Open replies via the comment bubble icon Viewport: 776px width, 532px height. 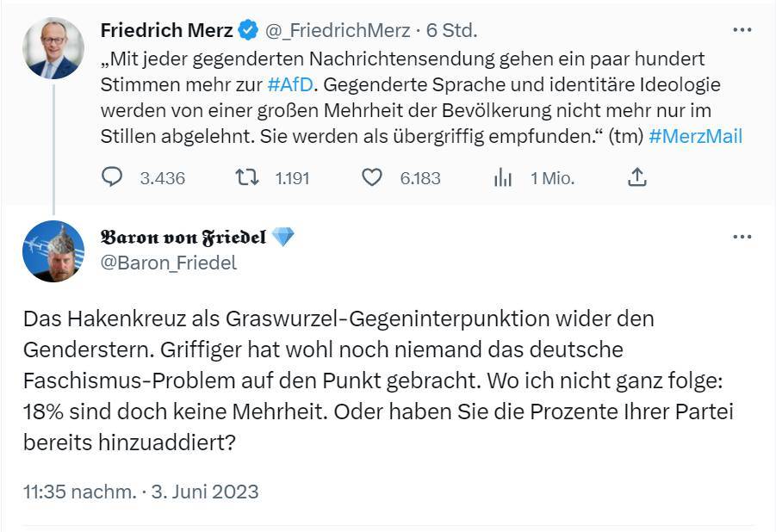tap(112, 177)
